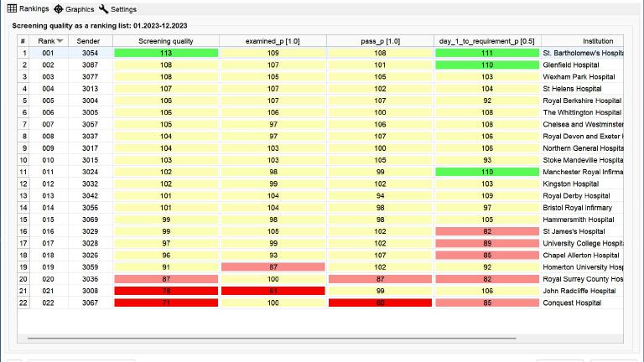
Task: Click the Institution column header
Action: point(597,41)
